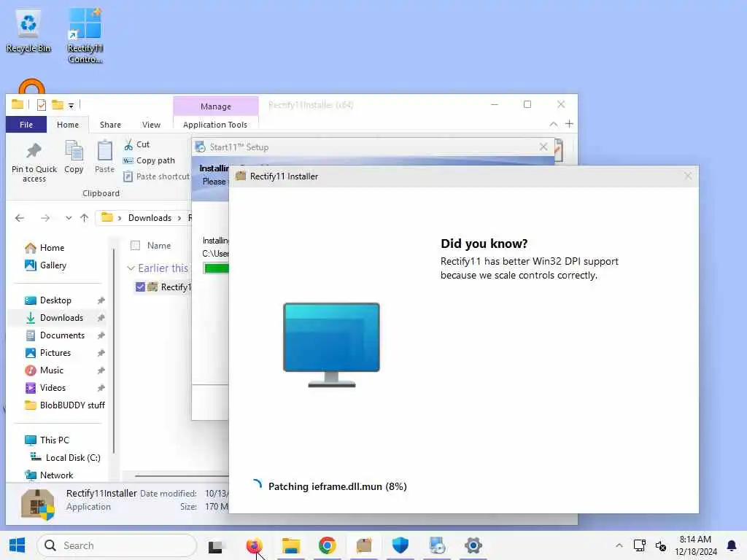Click the Start11 Setup progress bar

click(216, 268)
